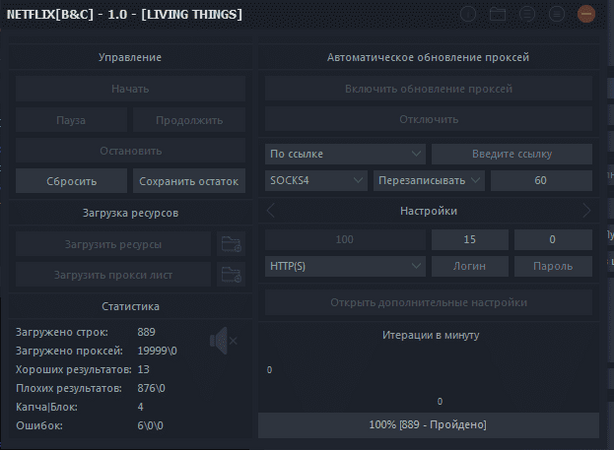The image size is (614, 450).
Task: Go to next Настройки page arrow
Action: 586,211
